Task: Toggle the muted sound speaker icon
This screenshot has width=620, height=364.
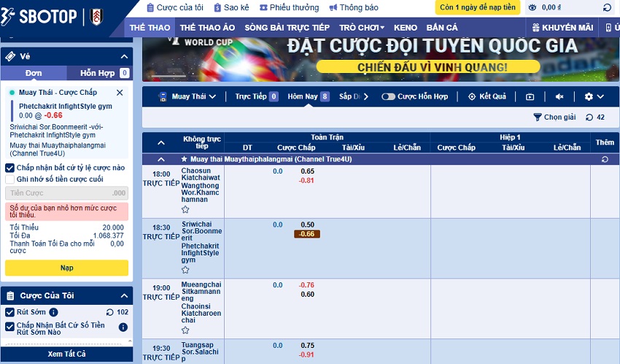Action: coord(559,96)
